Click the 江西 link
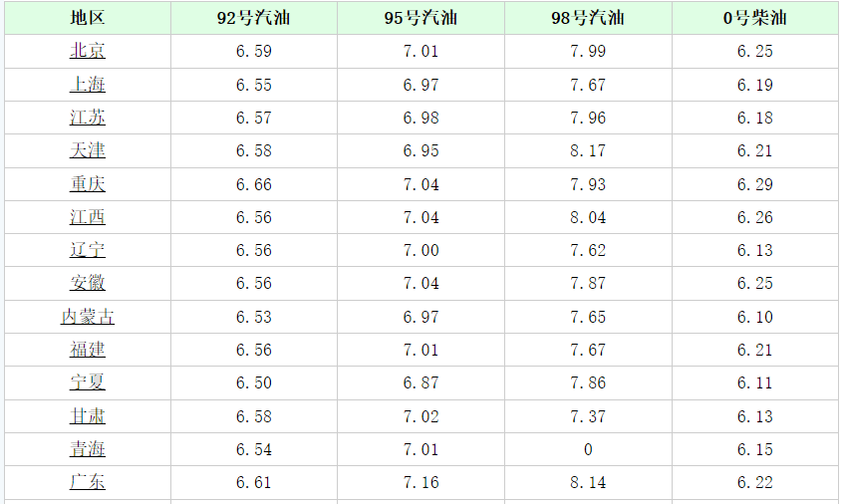The image size is (842, 504). pyautogui.click(x=88, y=217)
